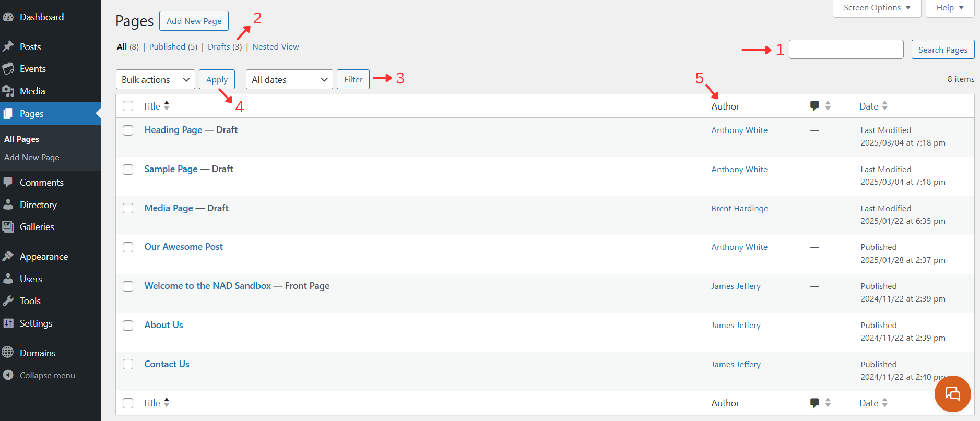Click the Posts pushpin icon

[8, 46]
